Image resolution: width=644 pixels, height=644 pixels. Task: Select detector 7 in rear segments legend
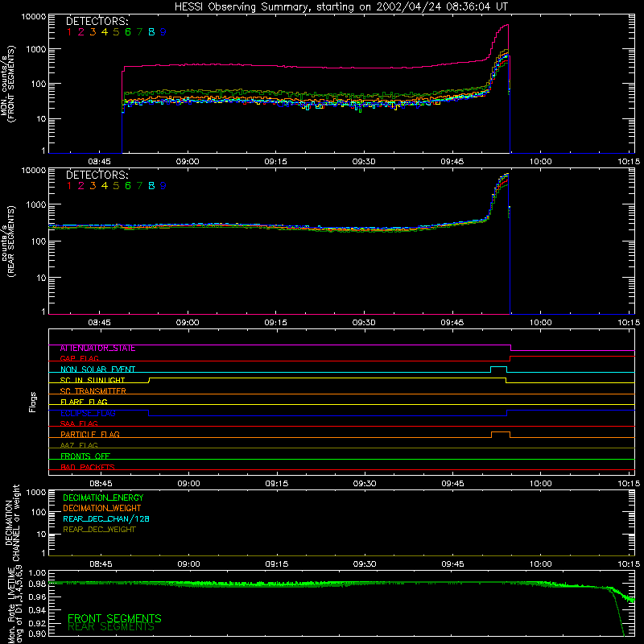[x=139, y=186]
